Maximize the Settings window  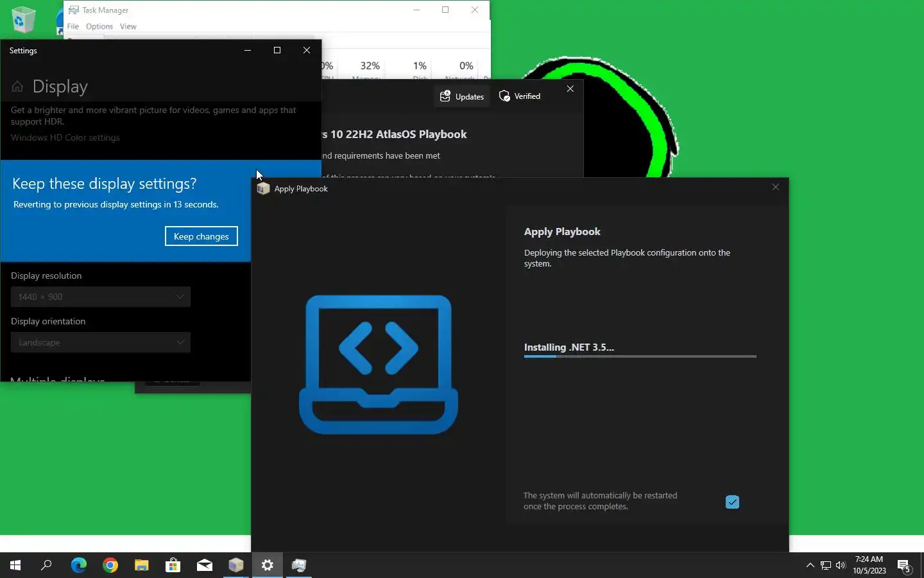(277, 50)
